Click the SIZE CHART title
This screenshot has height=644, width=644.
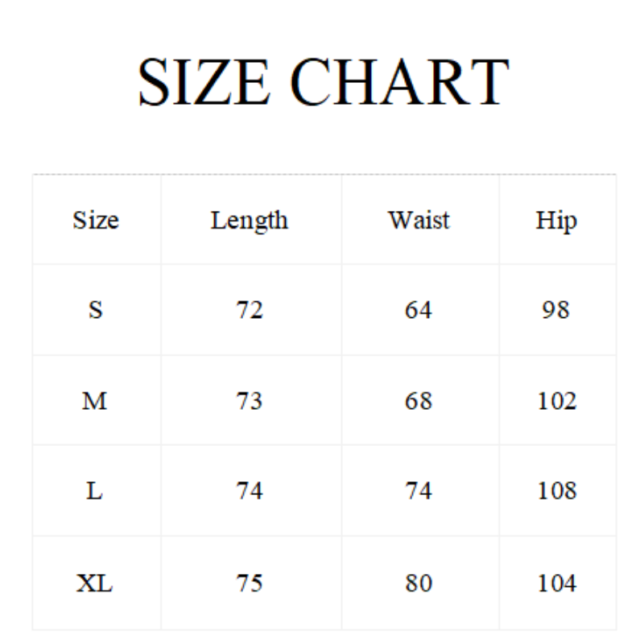pos(323,82)
